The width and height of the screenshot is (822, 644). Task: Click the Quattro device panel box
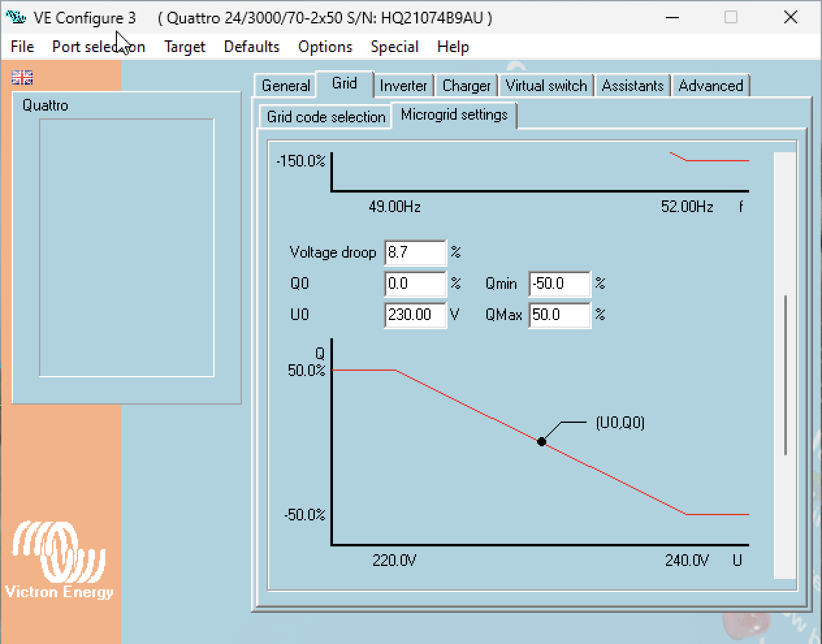[127, 248]
